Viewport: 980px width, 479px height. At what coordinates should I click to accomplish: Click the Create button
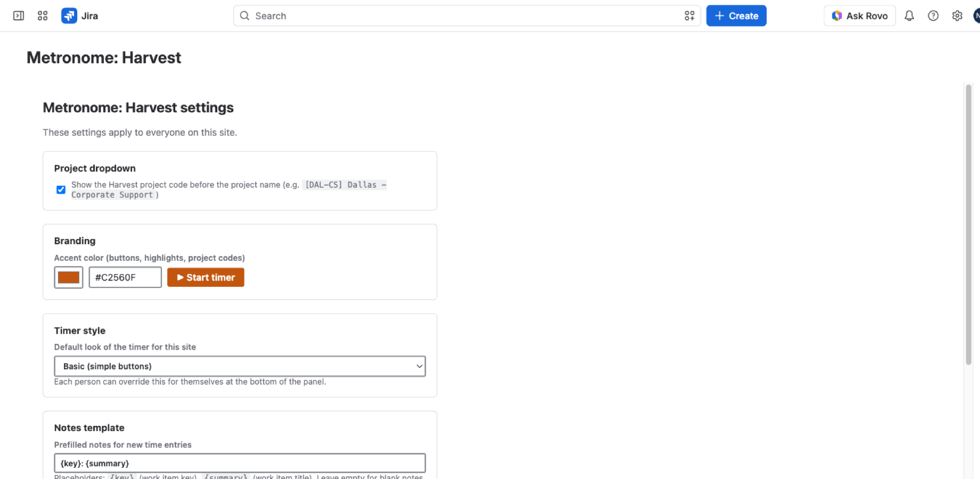736,16
